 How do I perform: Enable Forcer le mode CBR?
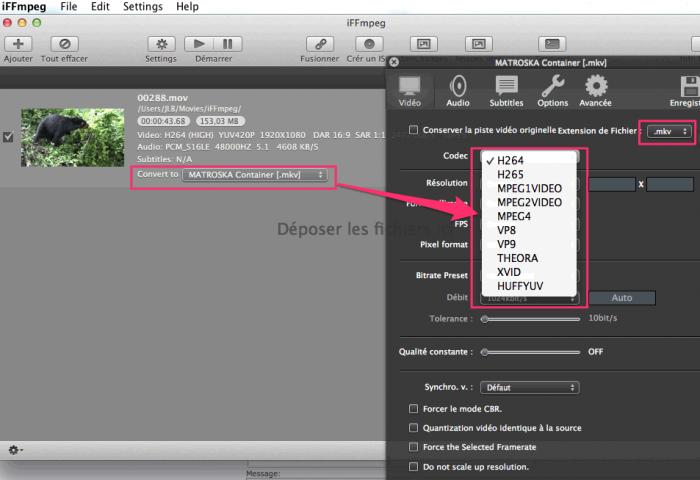pos(413,409)
